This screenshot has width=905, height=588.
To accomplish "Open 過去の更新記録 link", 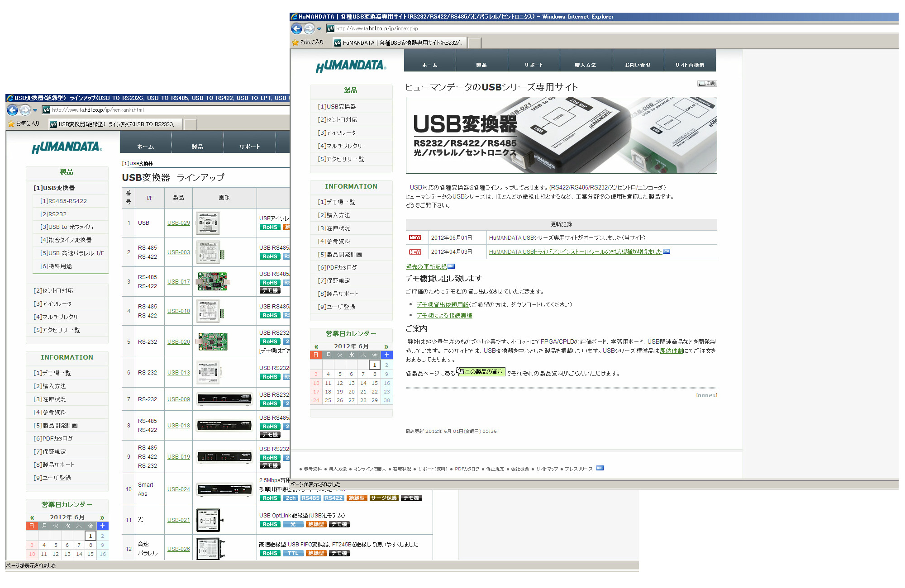I will [x=426, y=267].
